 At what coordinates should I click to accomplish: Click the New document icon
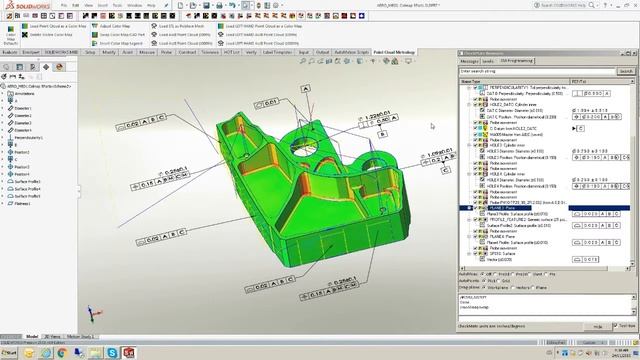(180, 5)
